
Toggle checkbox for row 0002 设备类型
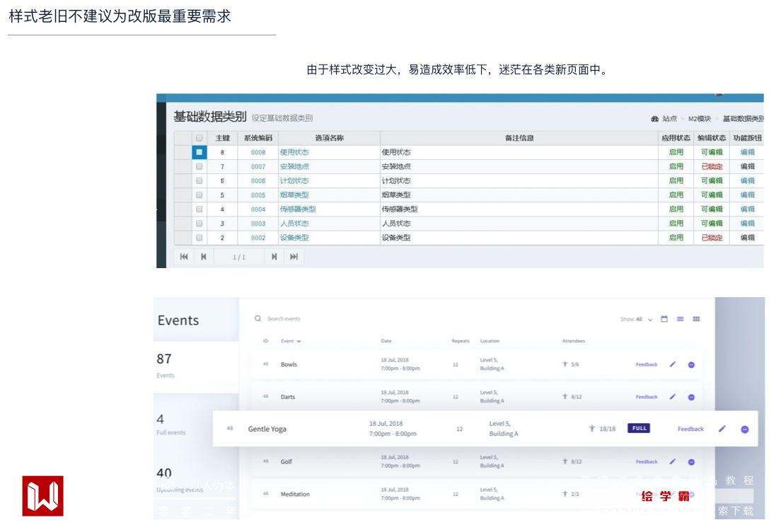tap(199, 238)
